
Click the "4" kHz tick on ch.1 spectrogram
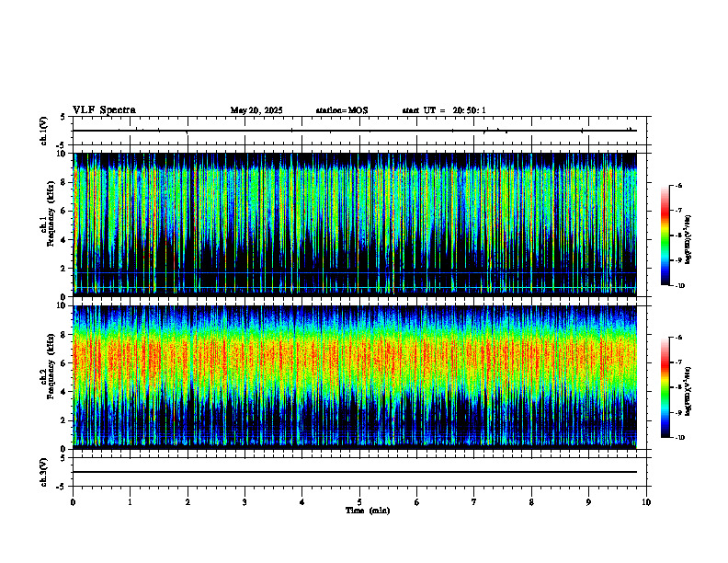(x=64, y=240)
